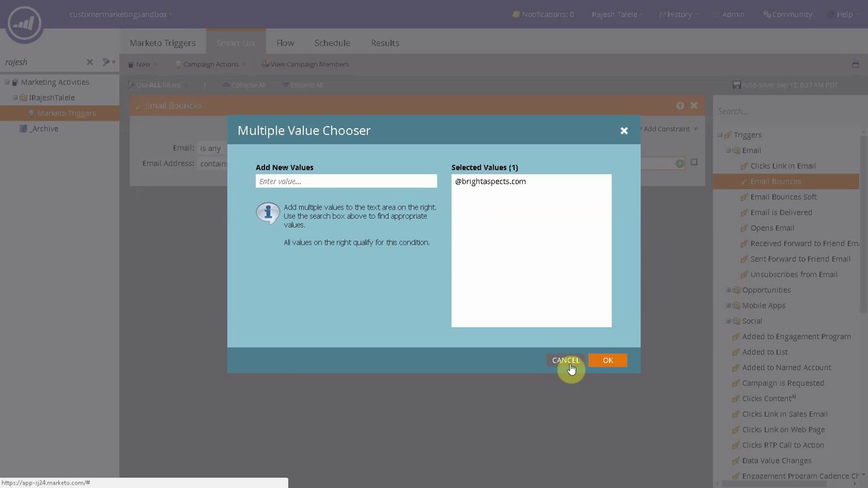Open the customermarketingsandbox dropdown

point(121,14)
